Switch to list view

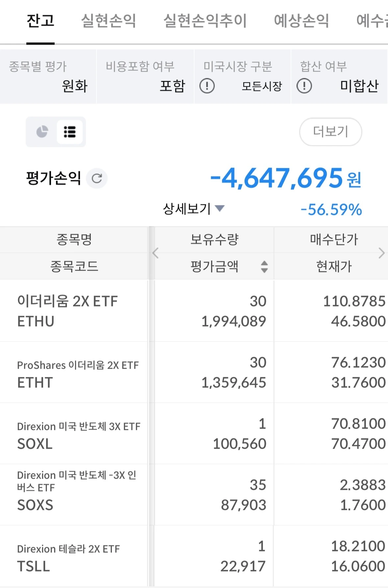pos(69,132)
